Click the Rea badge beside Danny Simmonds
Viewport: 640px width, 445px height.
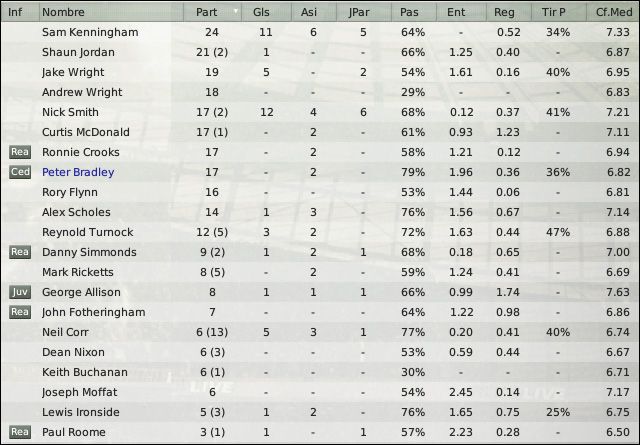20,252
